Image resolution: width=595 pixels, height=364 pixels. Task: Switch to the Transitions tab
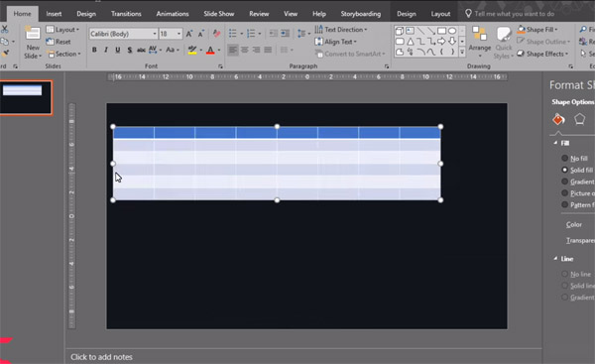pos(126,14)
